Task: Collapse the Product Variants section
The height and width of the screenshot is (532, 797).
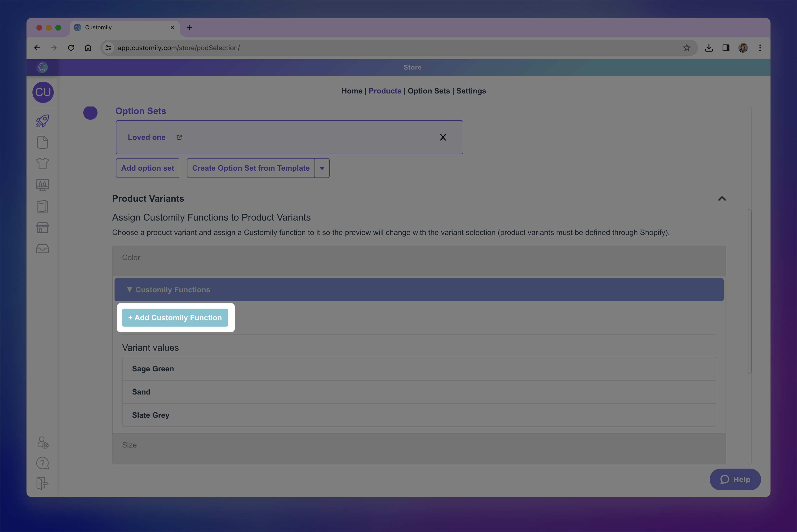Action: [722, 199]
